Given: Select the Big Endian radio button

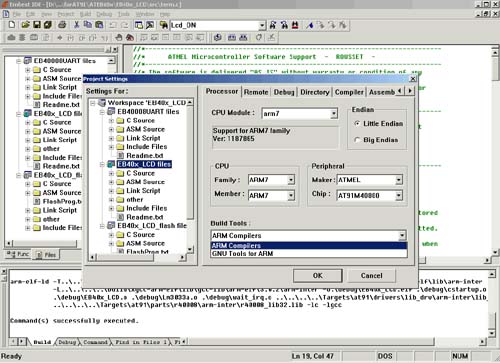Looking at the screenshot, I should pos(357,140).
